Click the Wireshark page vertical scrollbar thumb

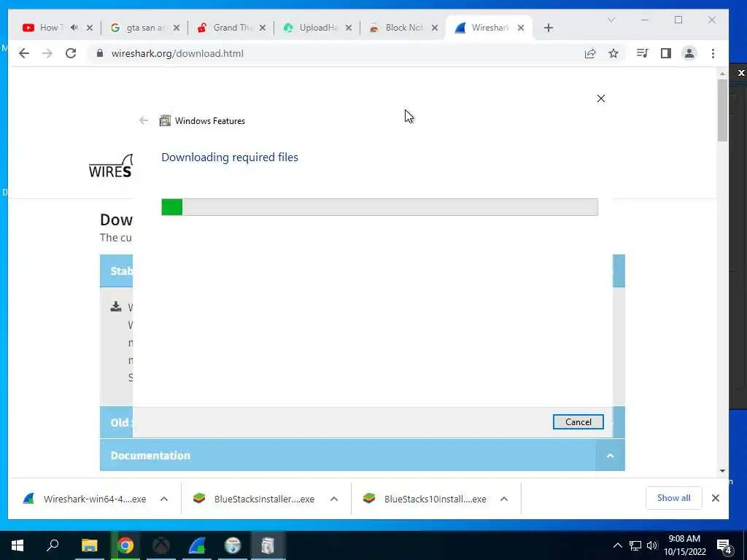[722, 110]
